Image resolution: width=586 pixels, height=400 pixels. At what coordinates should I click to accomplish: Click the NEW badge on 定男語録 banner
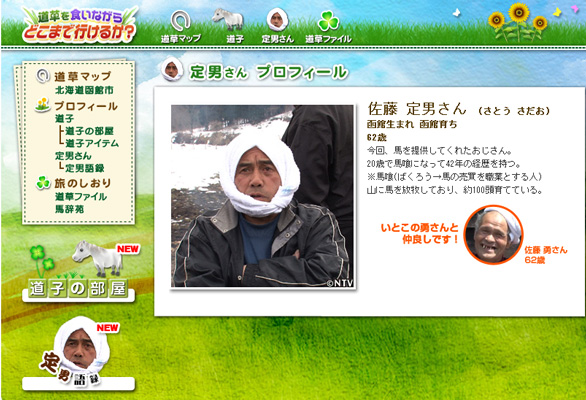(x=108, y=328)
